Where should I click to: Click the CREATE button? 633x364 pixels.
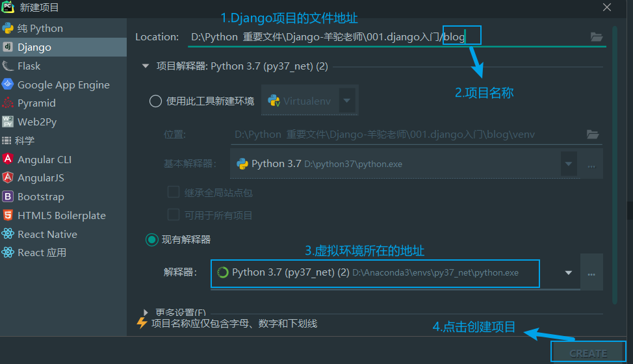[x=588, y=353]
